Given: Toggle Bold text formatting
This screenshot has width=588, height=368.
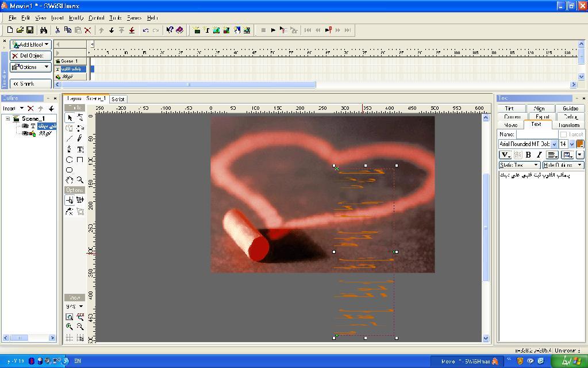Looking at the screenshot, I should coord(528,155).
